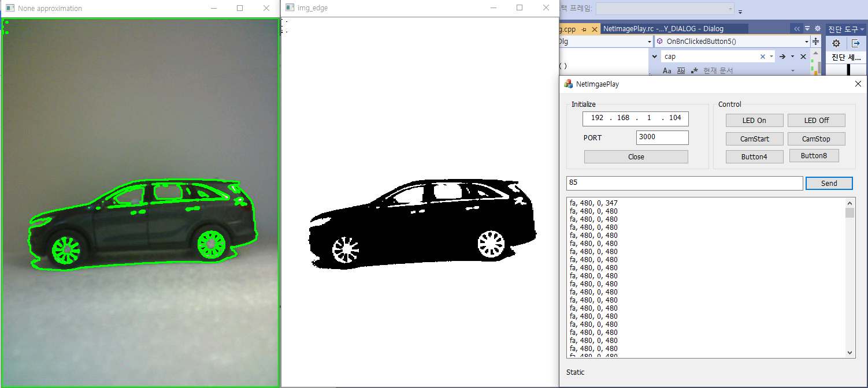Turn on the LED with LED On

[754, 120]
